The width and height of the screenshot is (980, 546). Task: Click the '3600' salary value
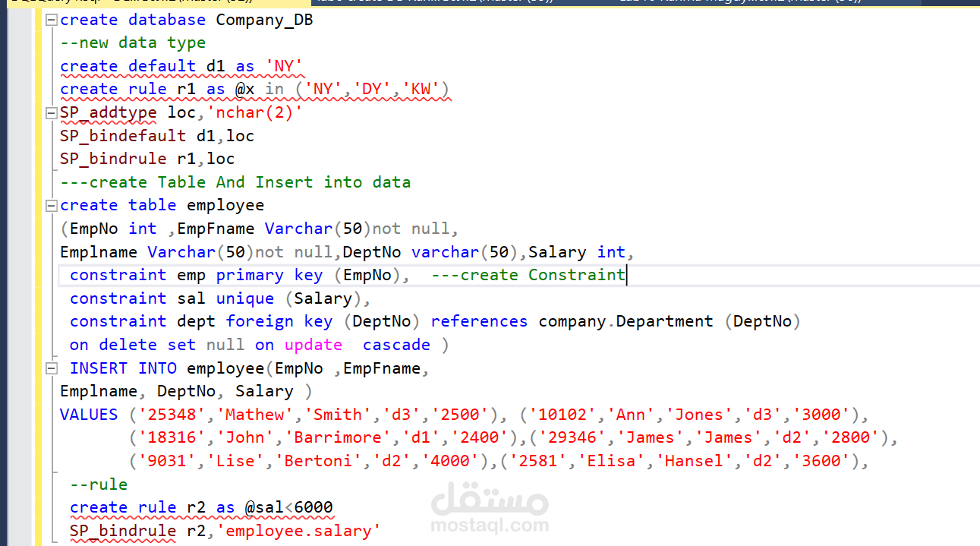pyautogui.click(x=821, y=461)
